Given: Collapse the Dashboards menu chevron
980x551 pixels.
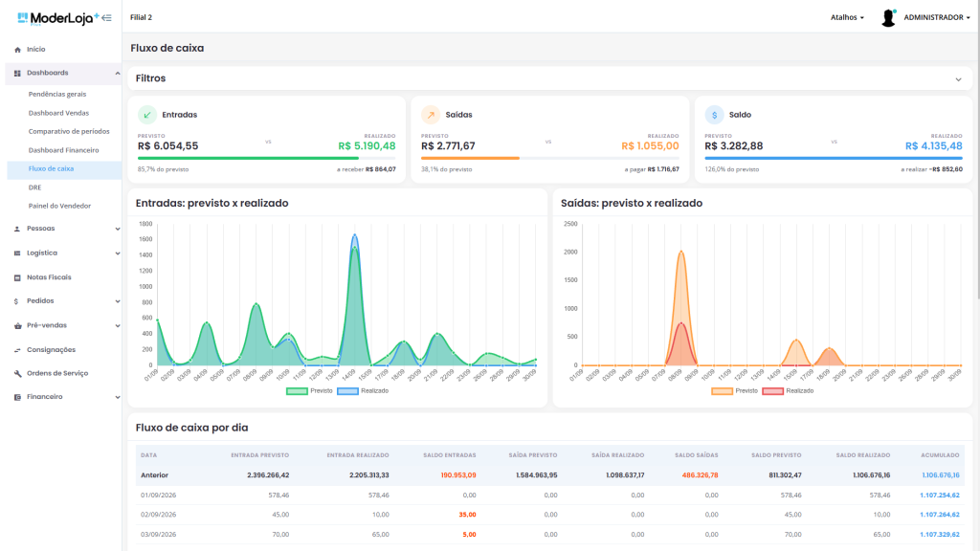Looking at the screenshot, I should coord(117,74).
